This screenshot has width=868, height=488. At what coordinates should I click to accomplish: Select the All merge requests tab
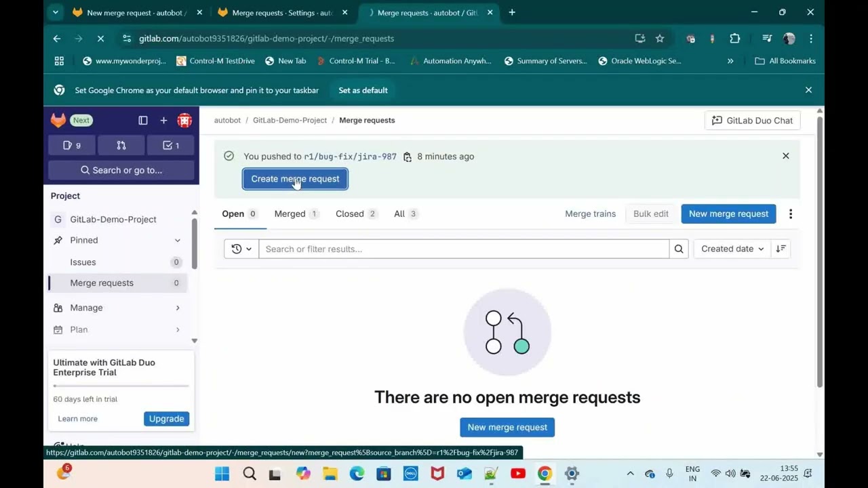pos(406,213)
